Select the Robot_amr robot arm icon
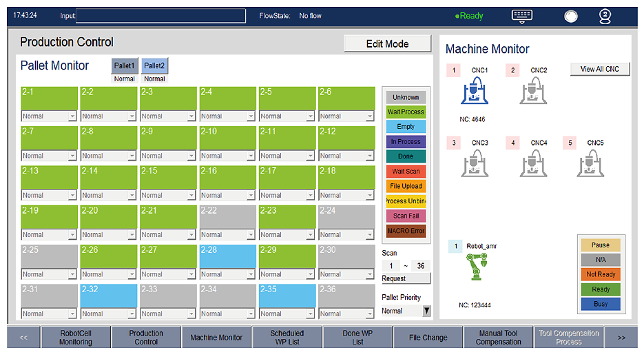 click(475, 267)
